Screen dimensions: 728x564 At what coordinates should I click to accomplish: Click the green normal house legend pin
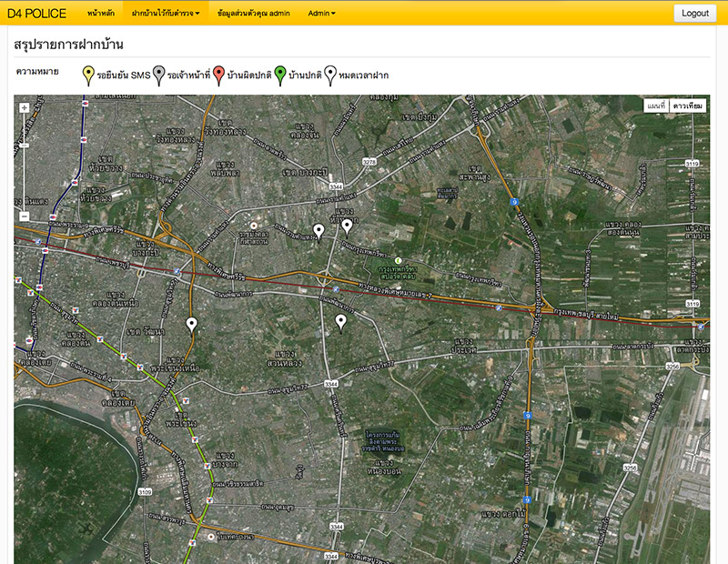point(280,75)
